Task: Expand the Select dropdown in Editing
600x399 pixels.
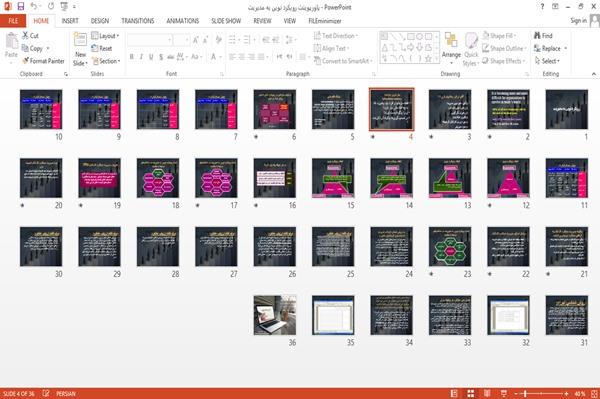Action: 547,61
